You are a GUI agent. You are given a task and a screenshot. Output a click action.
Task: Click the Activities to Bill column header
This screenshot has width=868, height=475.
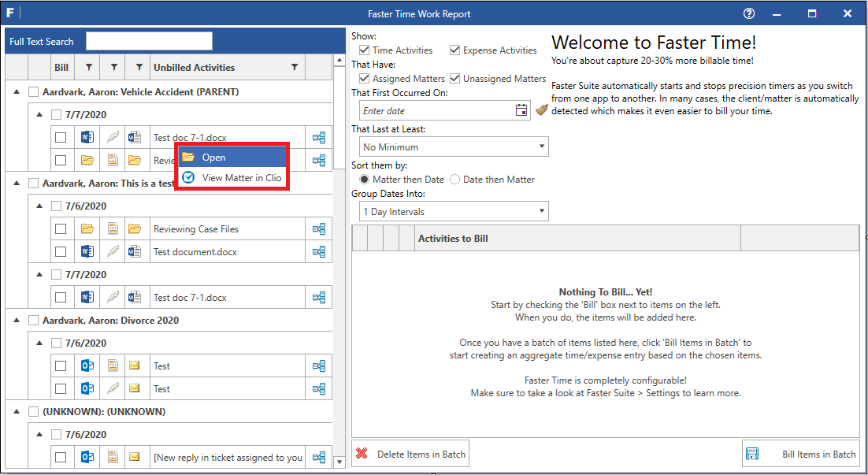577,239
